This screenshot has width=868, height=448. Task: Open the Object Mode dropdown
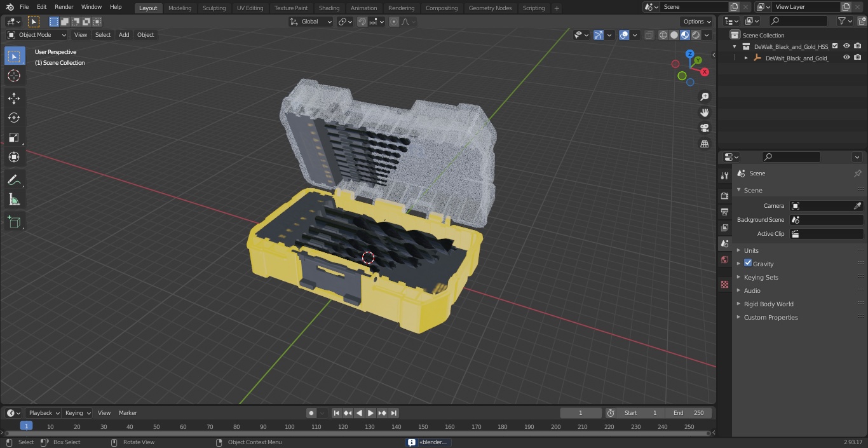(37, 35)
